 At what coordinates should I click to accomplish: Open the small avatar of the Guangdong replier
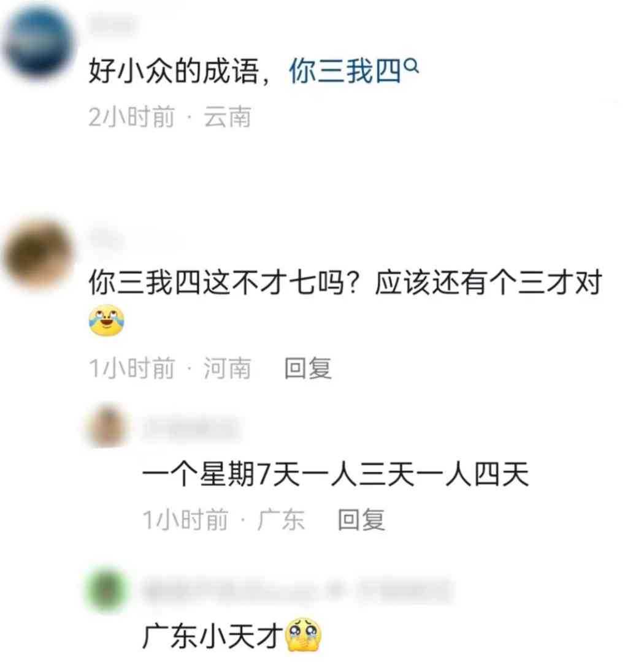107,426
